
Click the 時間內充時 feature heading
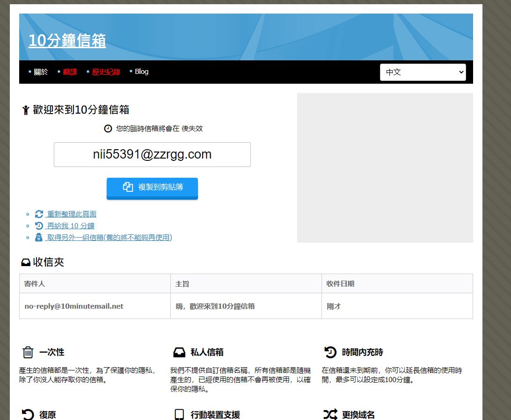pos(362,352)
